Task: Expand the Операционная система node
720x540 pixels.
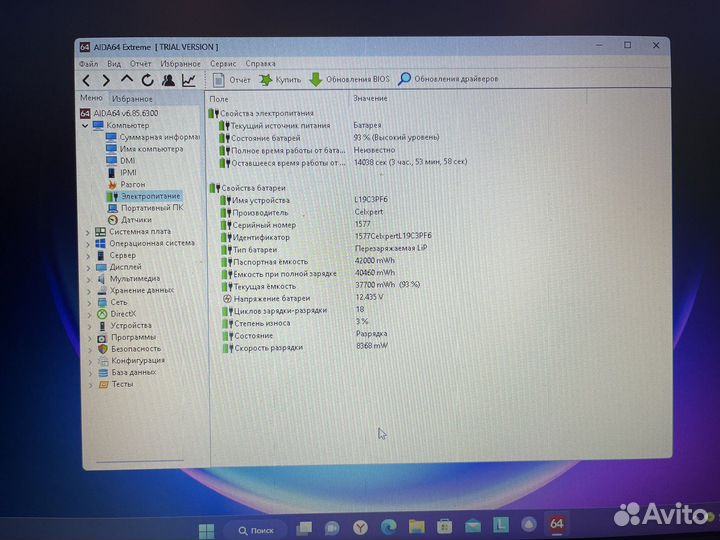Action: (x=88, y=244)
